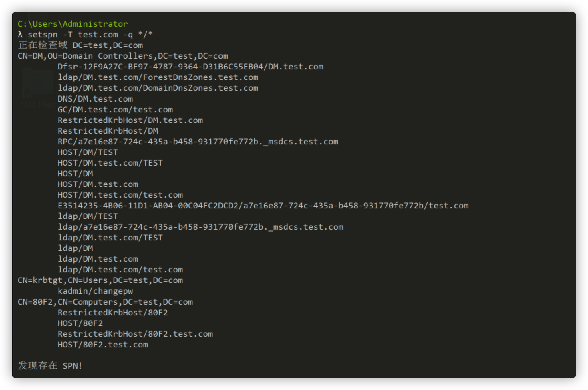Select the CN=DM Domain Controllers entry line
The height and width of the screenshot is (390, 588).
pyautogui.click(x=123, y=56)
